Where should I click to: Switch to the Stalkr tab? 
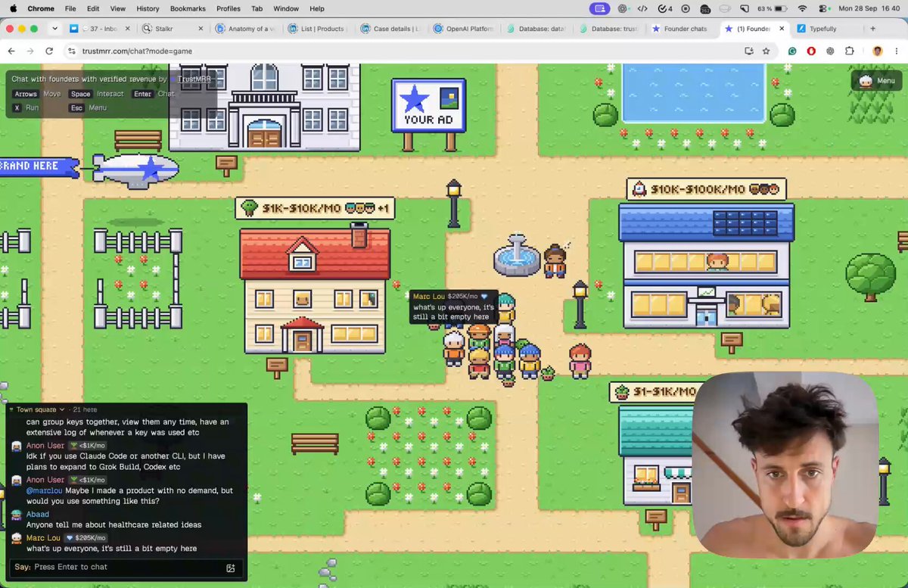coord(173,29)
